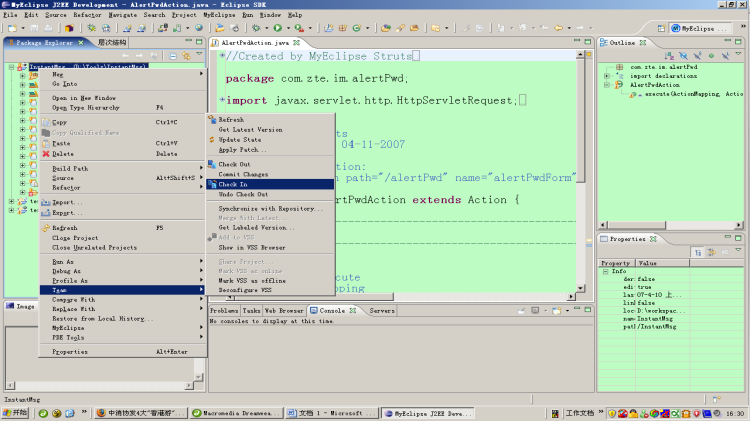Close the Console tab with its X
Viewport: 750px width, 421px height.
[x=353, y=310]
